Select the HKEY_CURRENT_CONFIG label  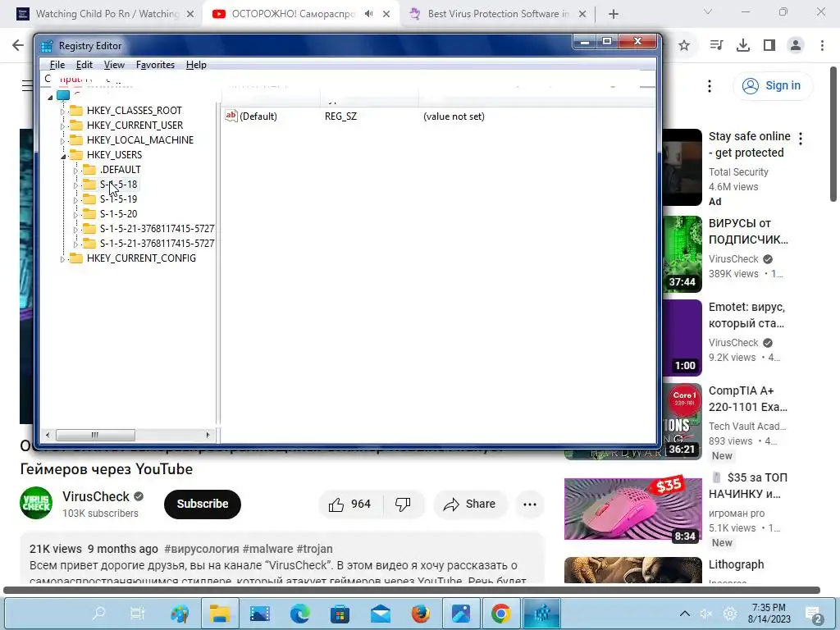tap(141, 258)
